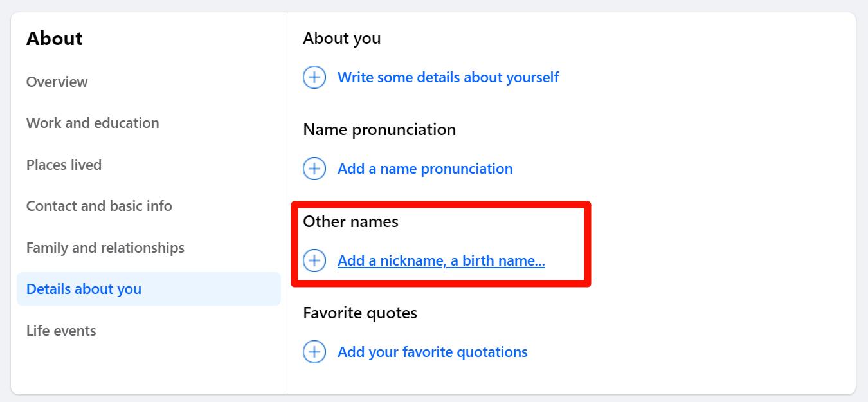Click the plus icon for favorite quotations
This screenshot has height=402, width=868.
[x=314, y=352]
